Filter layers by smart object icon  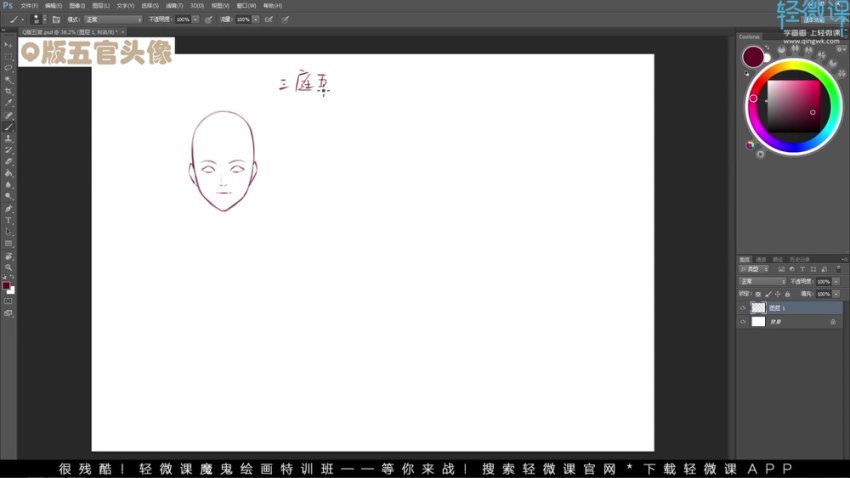point(824,269)
